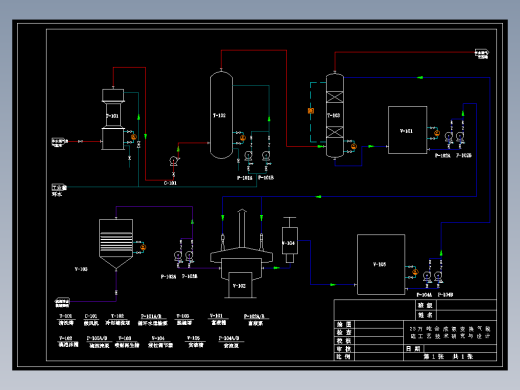Select the P-101A/B entry in the equipment legend

tap(152, 320)
